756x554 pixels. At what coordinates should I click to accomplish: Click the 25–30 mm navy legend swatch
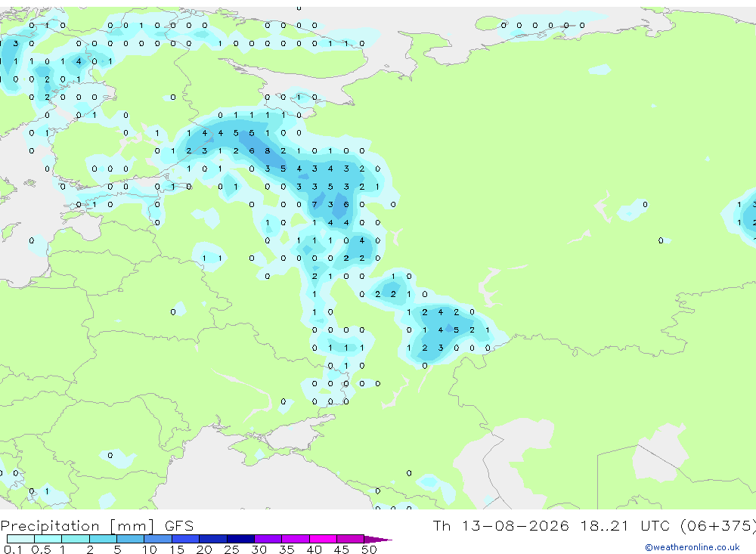240,539
